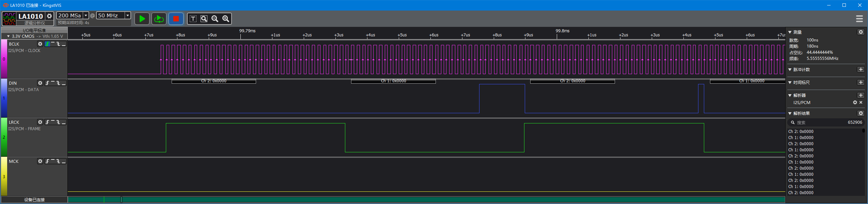Click the bottom timeline overview scrollbar handle
Viewport: 868px width, 204px height.
coord(121,200)
